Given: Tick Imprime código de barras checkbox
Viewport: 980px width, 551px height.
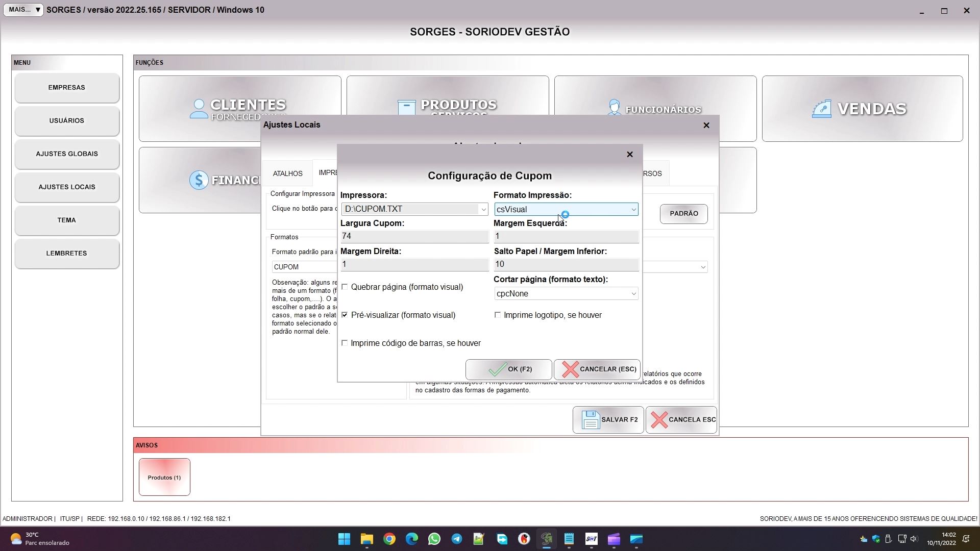Looking at the screenshot, I should [345, 343].
